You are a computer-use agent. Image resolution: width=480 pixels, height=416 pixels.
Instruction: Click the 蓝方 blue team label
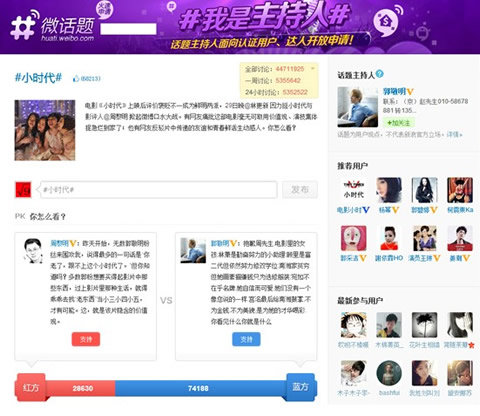click(x=300, y=387)
